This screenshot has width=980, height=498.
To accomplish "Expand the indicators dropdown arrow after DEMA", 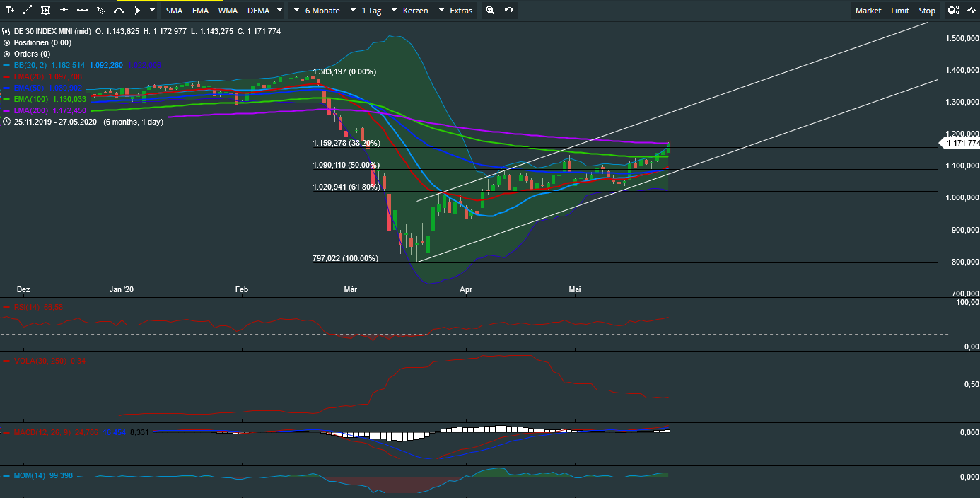I will point(280,11).
